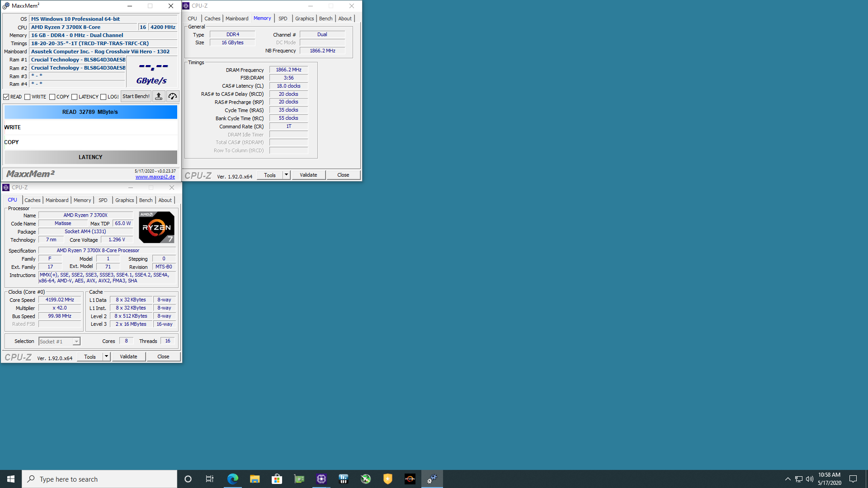The width and height of the screenshot is (868, 488).
Task: Click the WRITE result bar
Action: tap(90, 127)
